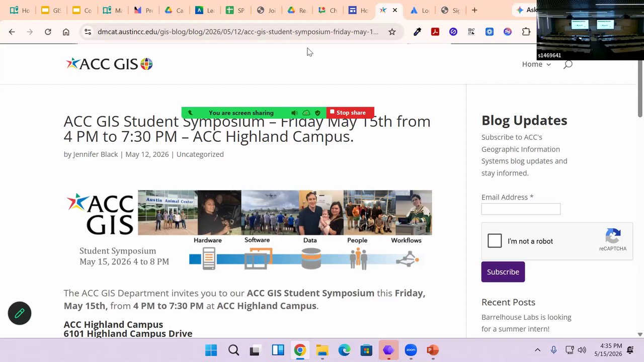Switch to the Google Sheets SP tab

(235, 10)
